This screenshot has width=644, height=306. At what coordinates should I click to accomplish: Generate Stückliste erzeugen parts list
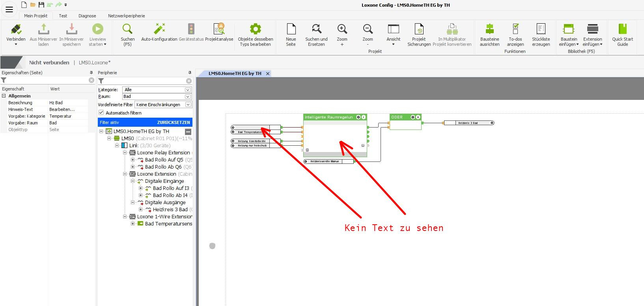(541, 35)
